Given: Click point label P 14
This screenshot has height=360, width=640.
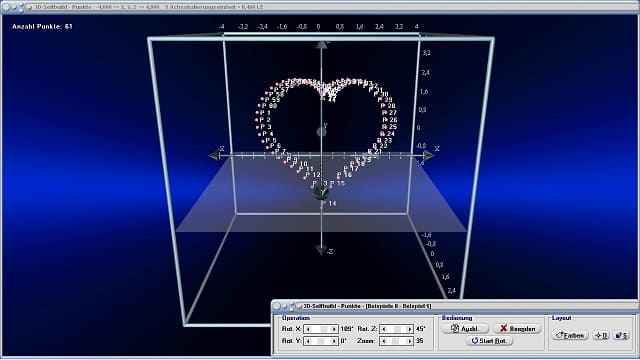Looking at the screenshot, I should pyautogui.click(x=330, y=203).
